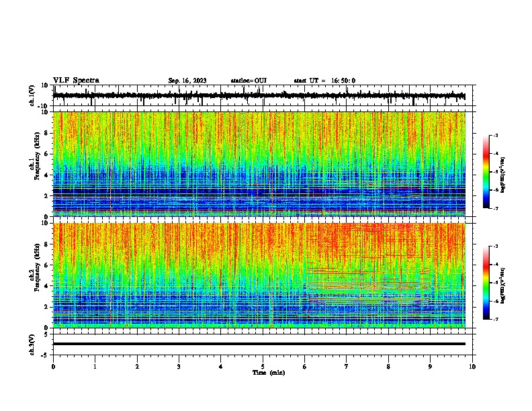Click the '6' kHz tick on ch.2 frequency axis
The width and height of the screenshot is (532, 411).
[46, 265]
